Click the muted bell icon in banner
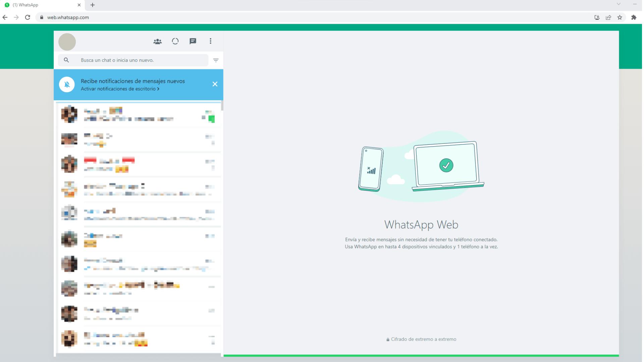 point(67,84)
